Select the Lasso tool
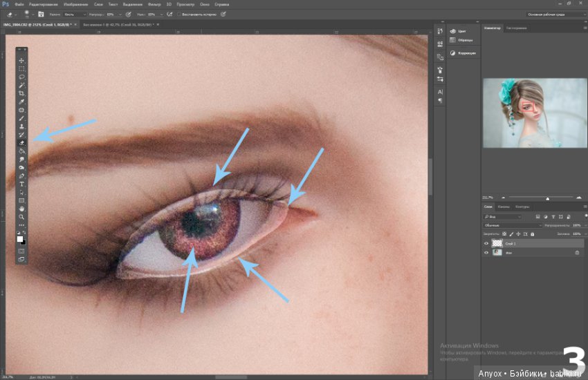The image size is (588, 380). [21, 77]
